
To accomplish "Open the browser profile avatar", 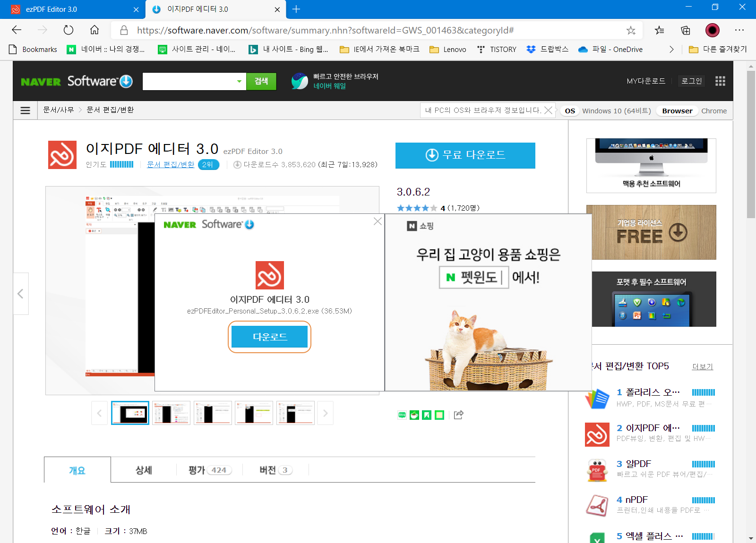I will (713, 30).
